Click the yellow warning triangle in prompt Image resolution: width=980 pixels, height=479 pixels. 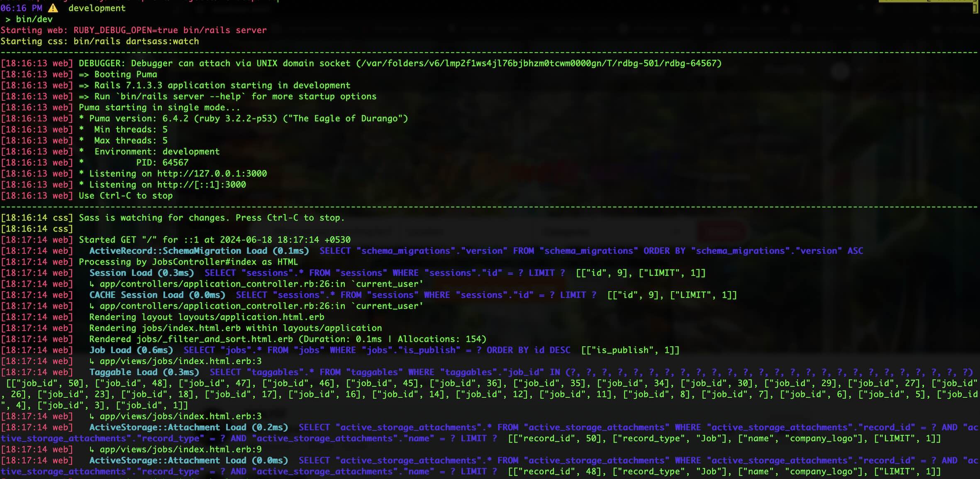(53, 8)
